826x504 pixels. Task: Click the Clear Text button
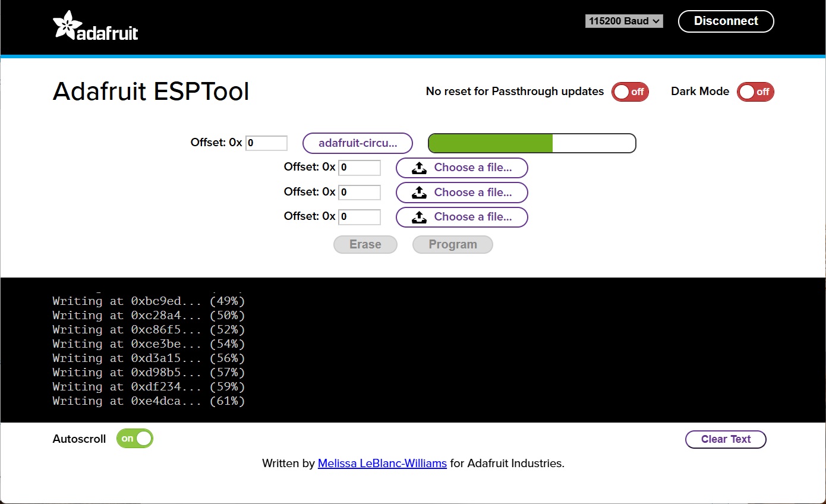[x=726, y=439]
